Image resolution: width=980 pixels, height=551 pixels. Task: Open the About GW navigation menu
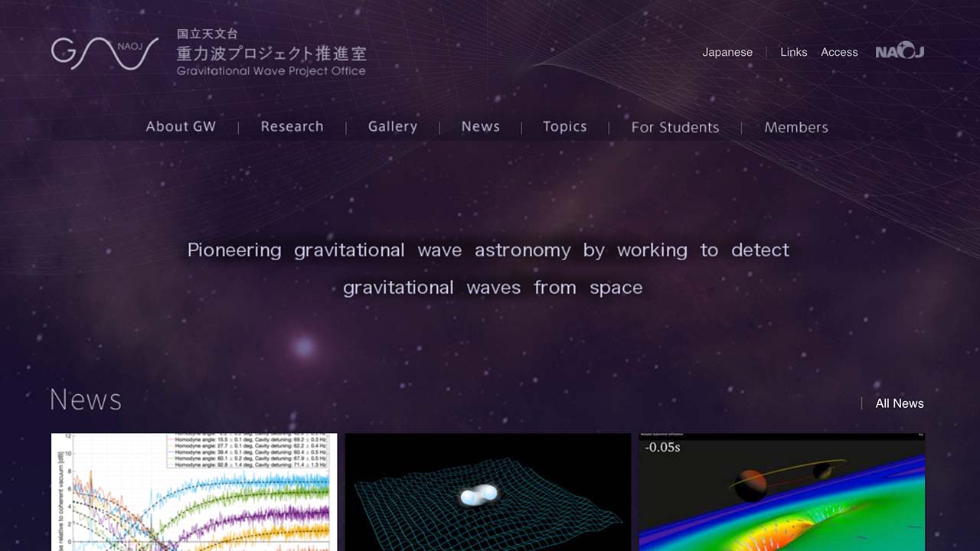181,126
